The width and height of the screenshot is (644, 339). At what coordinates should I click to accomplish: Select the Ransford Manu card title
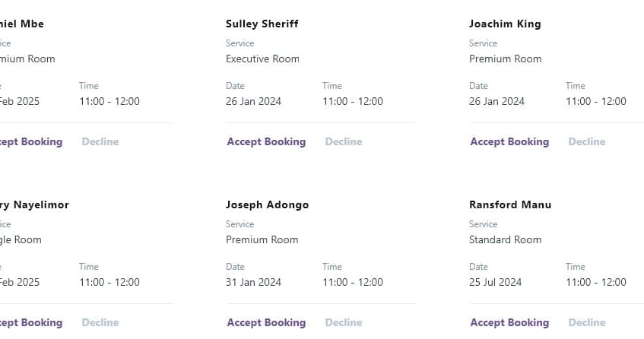coord(510,204)
